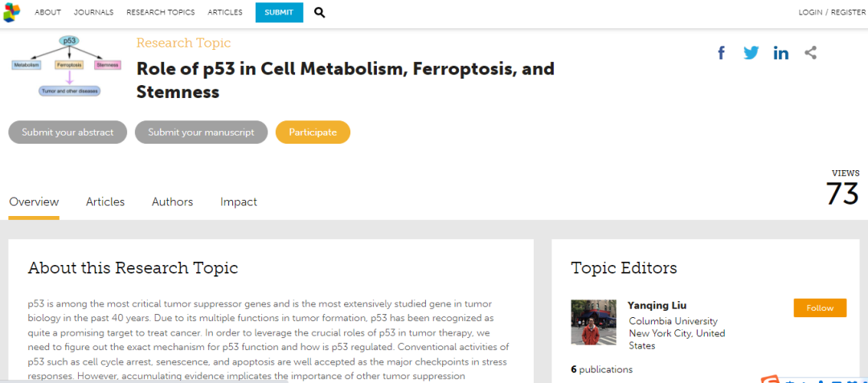Open the JOURNALS menu
Viewport: 868px width, 383px height.
(x=93, y=12)
